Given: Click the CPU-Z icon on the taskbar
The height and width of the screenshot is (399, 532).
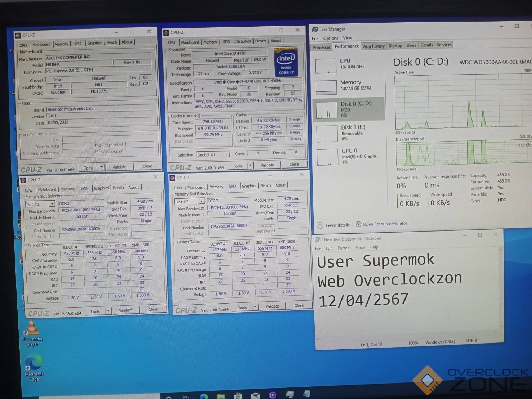Looking at the screenshot, I should pyautogui.click(x=273, y=395).
